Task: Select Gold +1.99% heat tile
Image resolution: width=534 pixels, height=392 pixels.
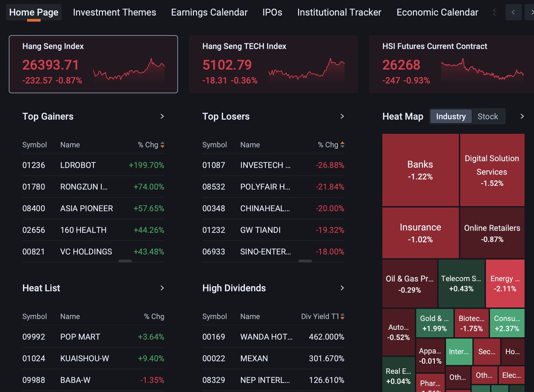Action: coord(435,323)
